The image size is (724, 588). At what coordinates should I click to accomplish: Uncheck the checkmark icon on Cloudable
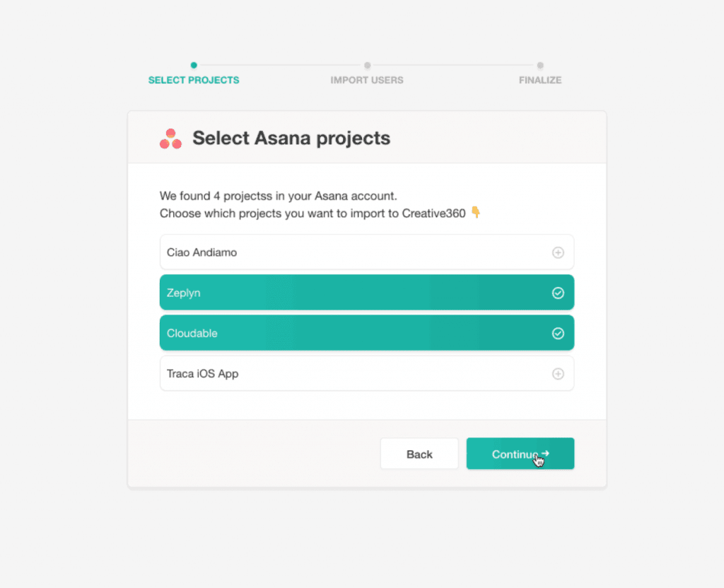pyautogui.click(x=558, y=334)
